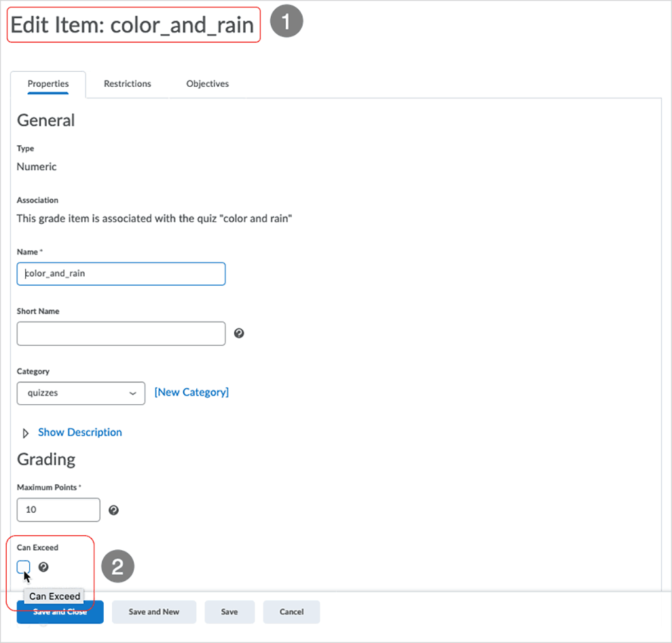Click the 'Edit Item: color_and_rain' heading
Screen dimensions: 672x643
tap(132, 25)
